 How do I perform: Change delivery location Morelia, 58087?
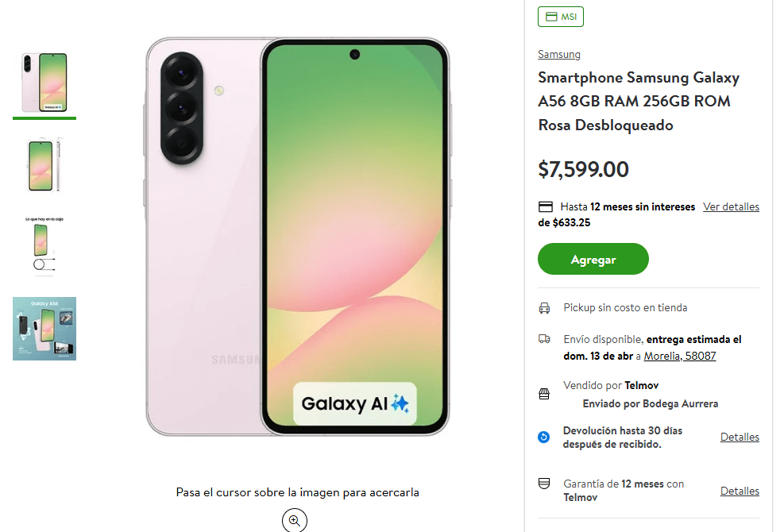tap(679, 356)
